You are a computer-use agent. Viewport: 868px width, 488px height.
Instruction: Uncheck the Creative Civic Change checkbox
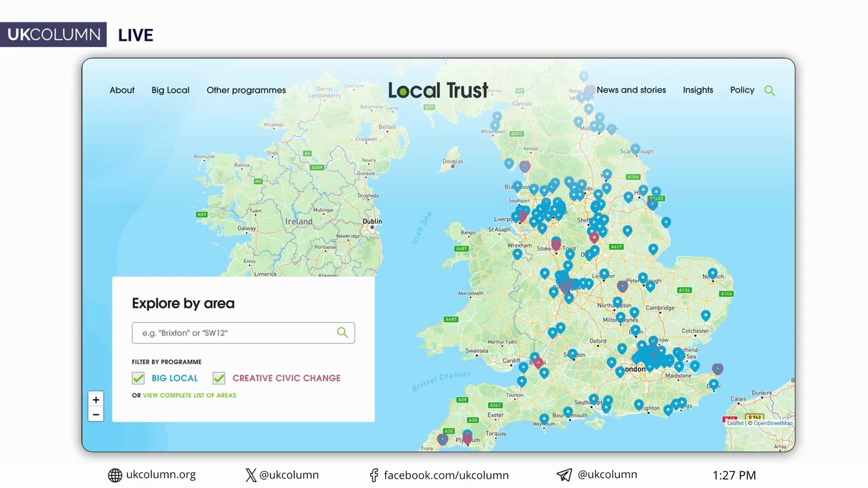point(219,378)
